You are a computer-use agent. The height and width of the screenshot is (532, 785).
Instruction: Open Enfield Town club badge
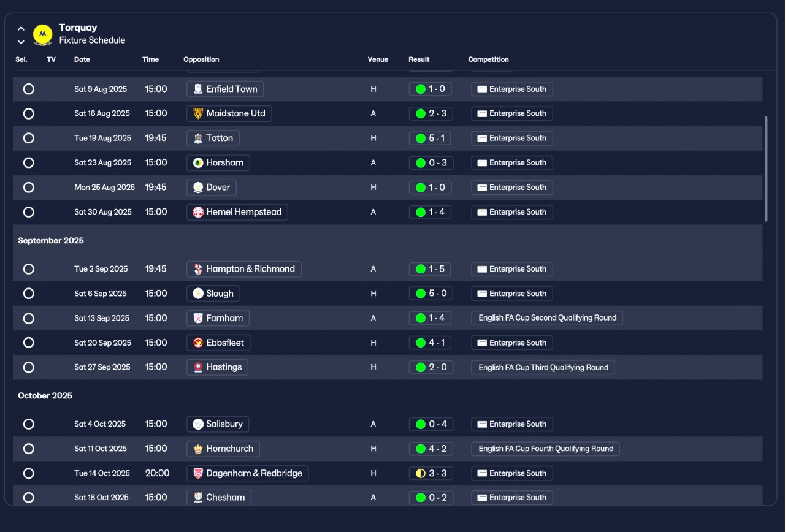[x=197, y=89]
